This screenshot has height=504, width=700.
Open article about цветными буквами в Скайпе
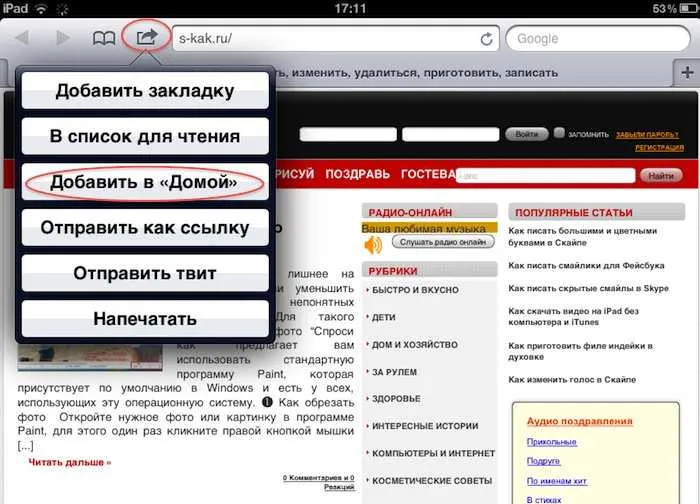[x=582, y=237]
